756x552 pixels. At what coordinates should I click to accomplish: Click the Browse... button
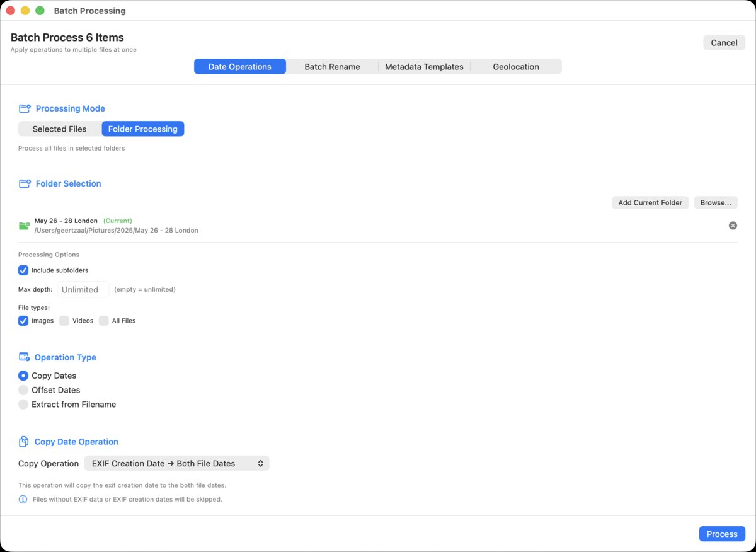pyautogui.click(x=715, y=203)
